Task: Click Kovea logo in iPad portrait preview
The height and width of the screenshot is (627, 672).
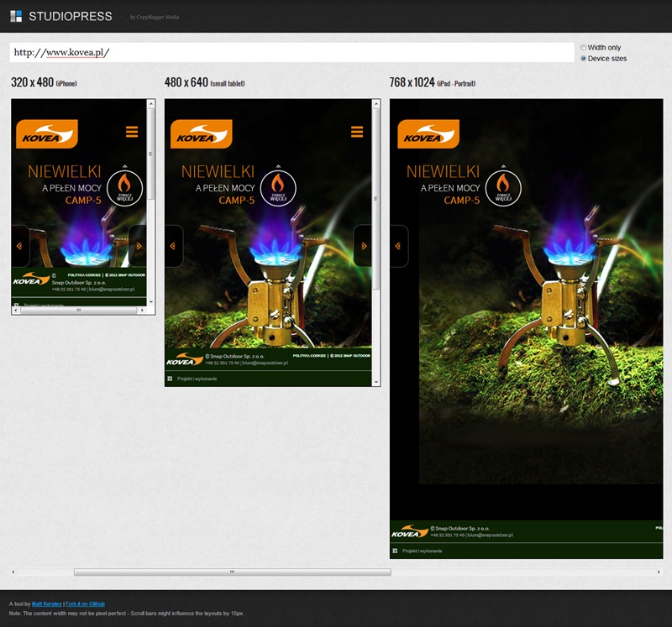Action: (428, 134)
